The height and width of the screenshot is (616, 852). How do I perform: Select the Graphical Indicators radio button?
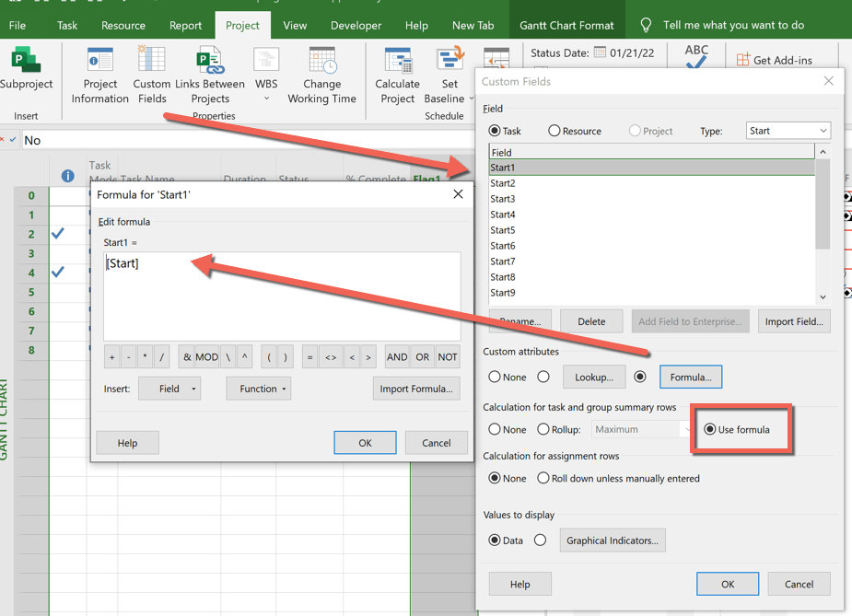click(540, 540)
